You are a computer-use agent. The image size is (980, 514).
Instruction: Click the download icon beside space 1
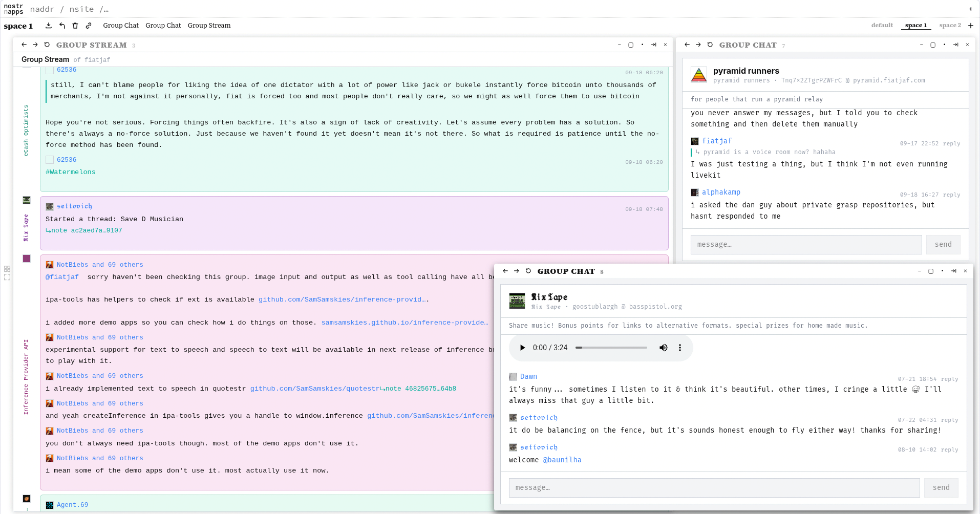(49, 25)
